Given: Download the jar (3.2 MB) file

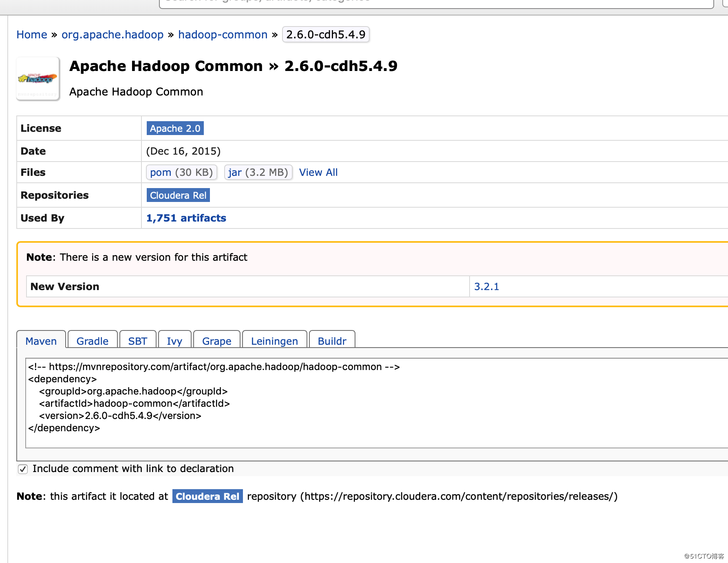Looking at the screenshot, I should 258,173.
